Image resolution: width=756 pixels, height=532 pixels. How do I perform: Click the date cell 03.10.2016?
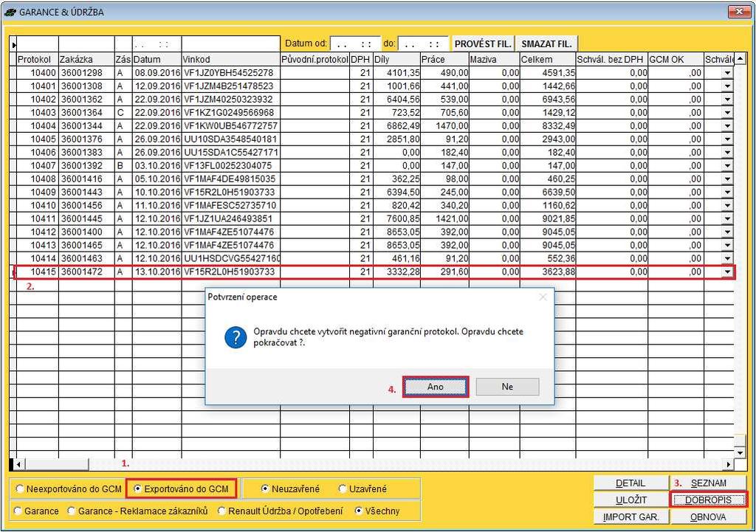coord(157,166)
